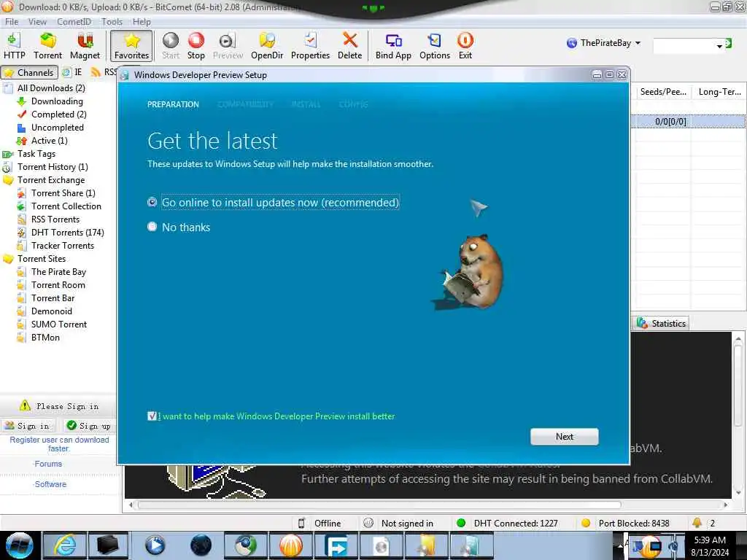Open the Torrent toolbar button
Image resolution: width=747 pixels, height=560 pixels.
[47, 46]
